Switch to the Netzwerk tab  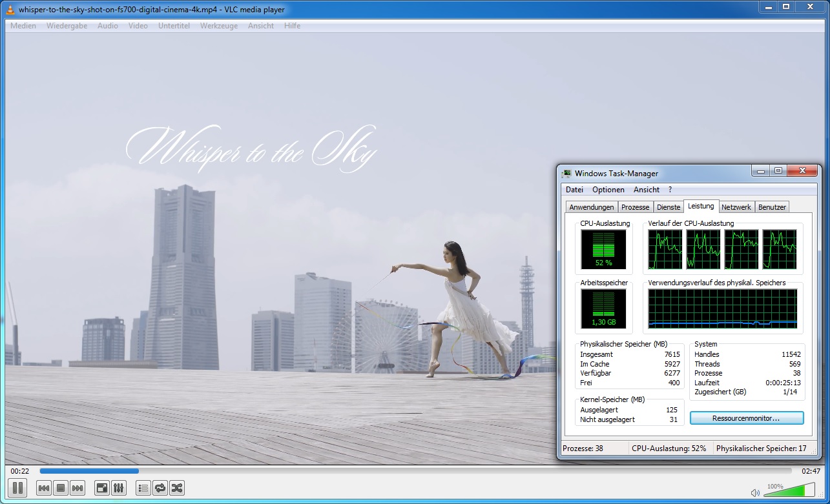(736, 207)
